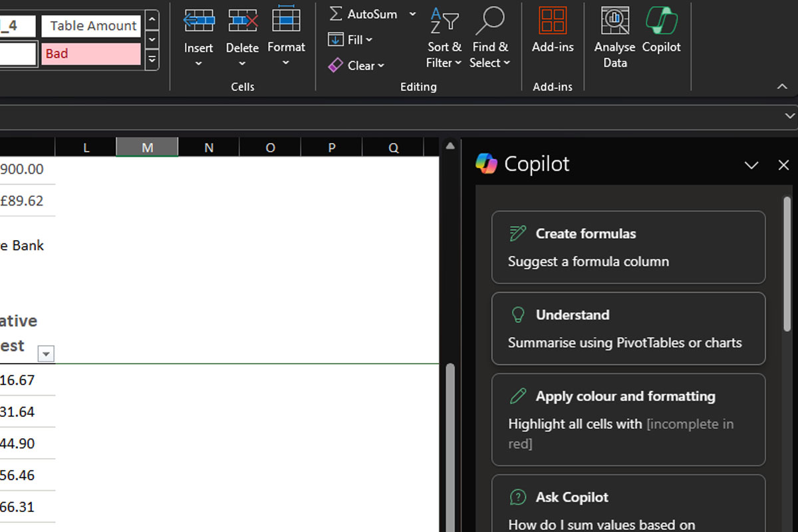
Task: Select column P header
Action: tap(331, 148)
